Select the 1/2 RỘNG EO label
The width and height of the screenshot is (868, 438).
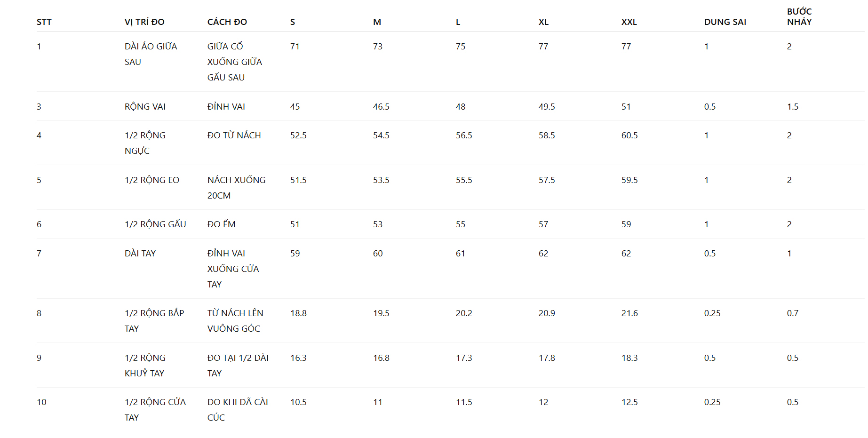(152, 180)
